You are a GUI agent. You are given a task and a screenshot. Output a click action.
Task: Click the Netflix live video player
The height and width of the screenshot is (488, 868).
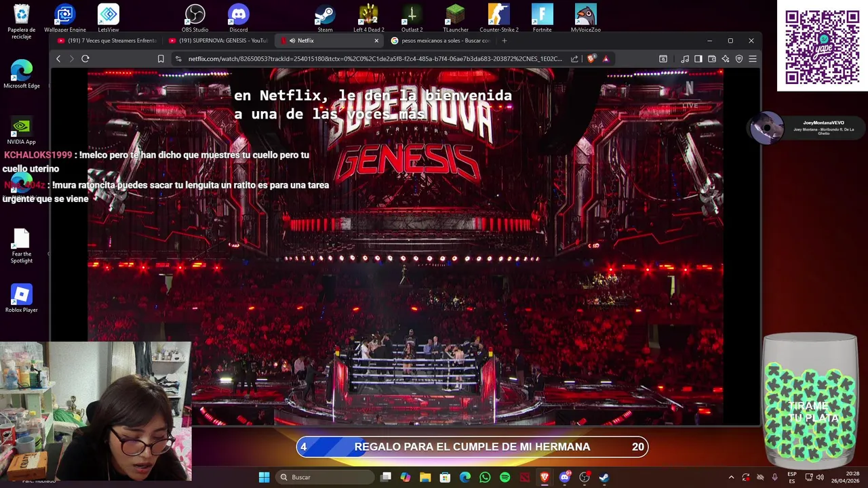point(406,247)
